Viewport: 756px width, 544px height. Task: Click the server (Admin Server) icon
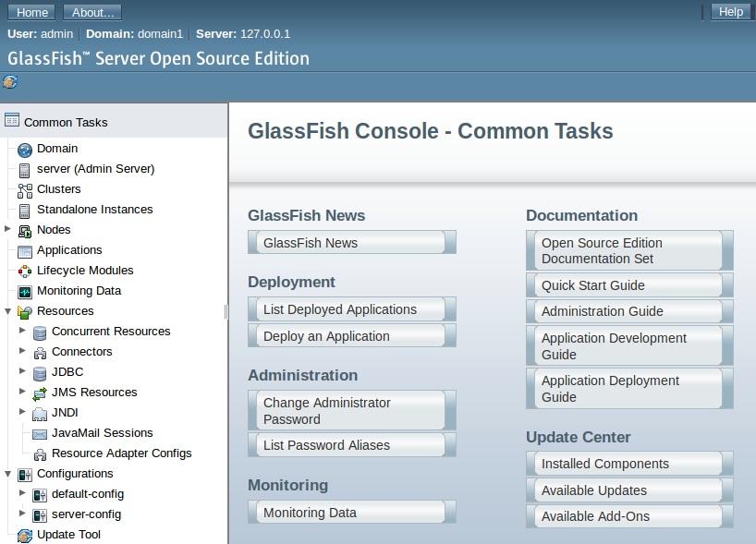click(x=25, y=170)
